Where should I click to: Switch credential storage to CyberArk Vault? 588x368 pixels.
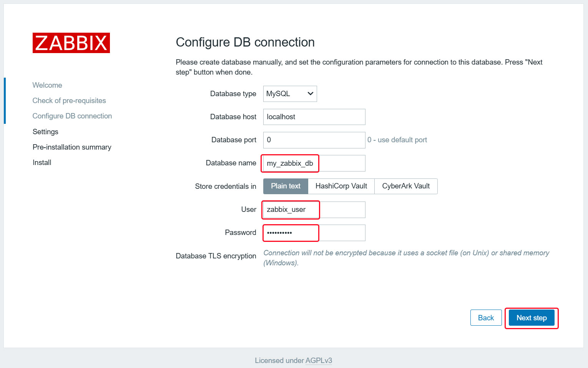tap(406, 186)
